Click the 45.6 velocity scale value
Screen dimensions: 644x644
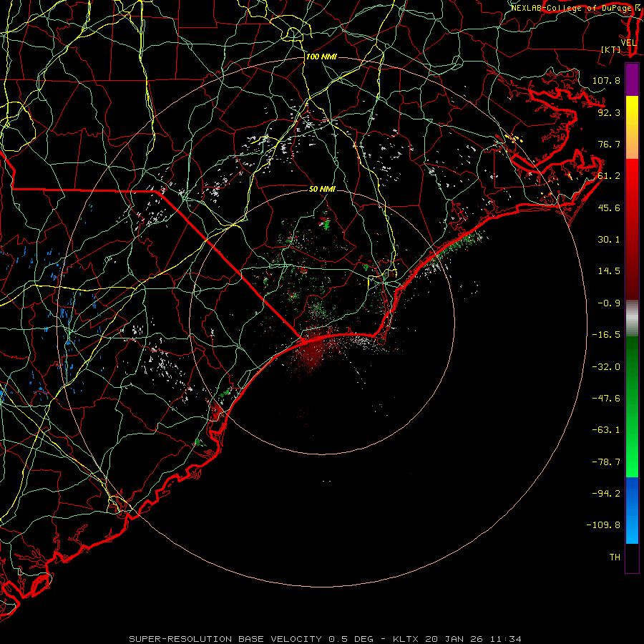(609, 208)
